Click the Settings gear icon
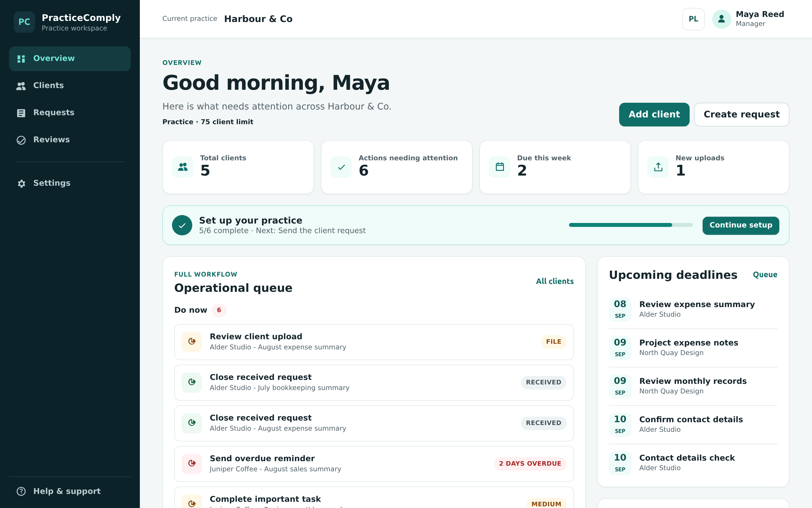Viewport: 812px width, 508px height. pos(21,183)
